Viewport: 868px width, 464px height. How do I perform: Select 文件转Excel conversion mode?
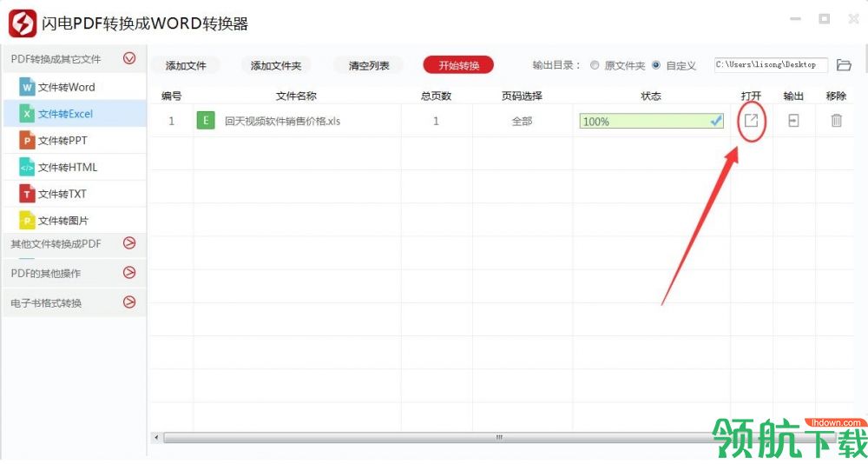pyautogui.click(x=75, y=114)
